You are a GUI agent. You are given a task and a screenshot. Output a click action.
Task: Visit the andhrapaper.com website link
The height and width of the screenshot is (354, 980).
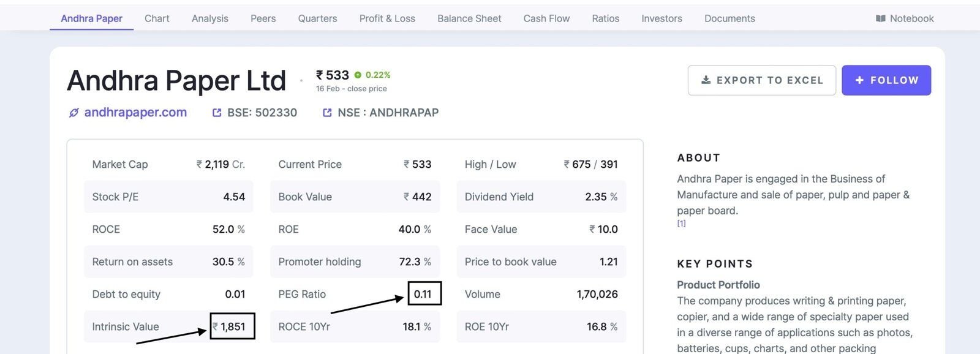135,113
